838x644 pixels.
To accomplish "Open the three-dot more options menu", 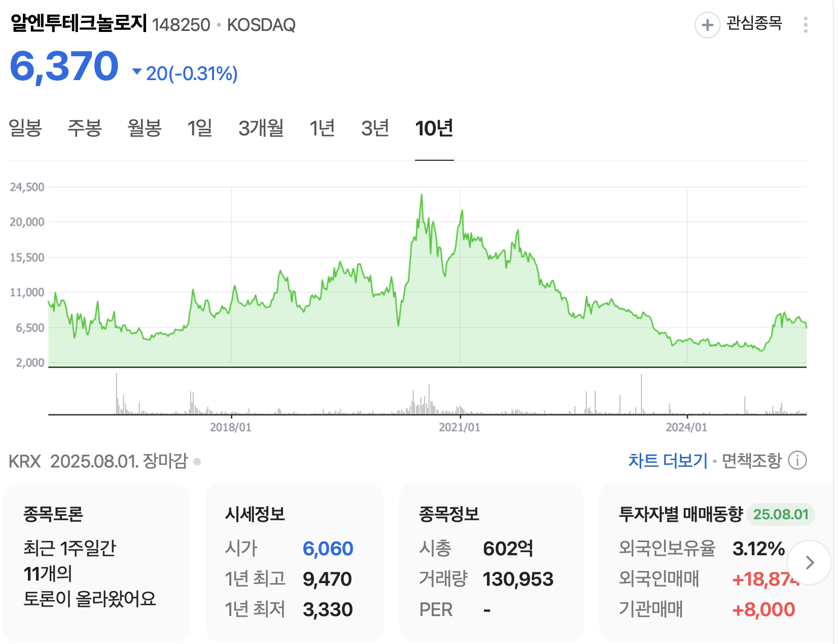I will pos(806,25).
